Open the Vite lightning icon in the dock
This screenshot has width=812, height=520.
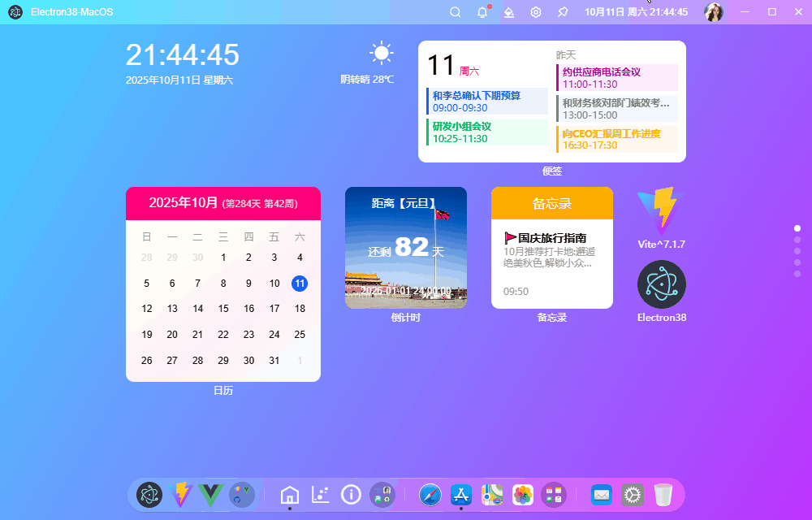[180, 494]
